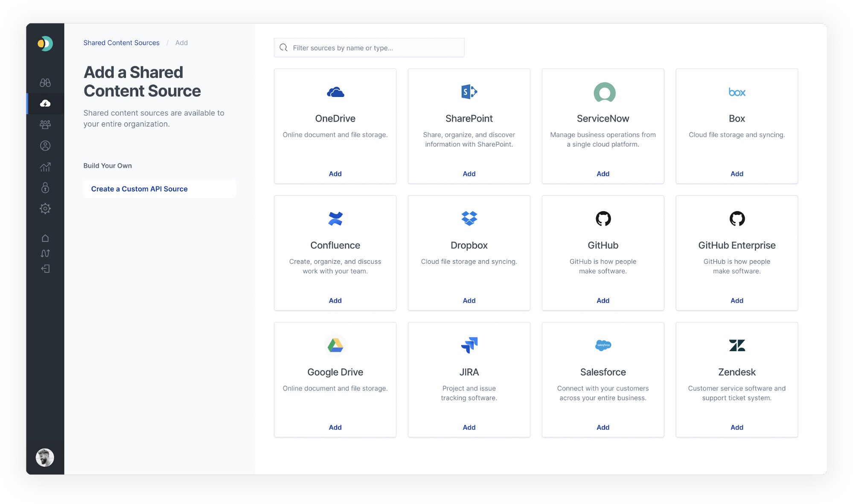This screenshot has height=504, width=853.
Task: Click the Dropbox card title
Action: pyautogui.click(x=469, y=245)
